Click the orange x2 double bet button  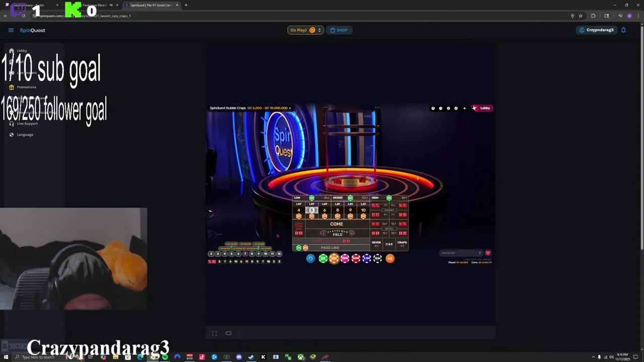click(x=390, y=258)
